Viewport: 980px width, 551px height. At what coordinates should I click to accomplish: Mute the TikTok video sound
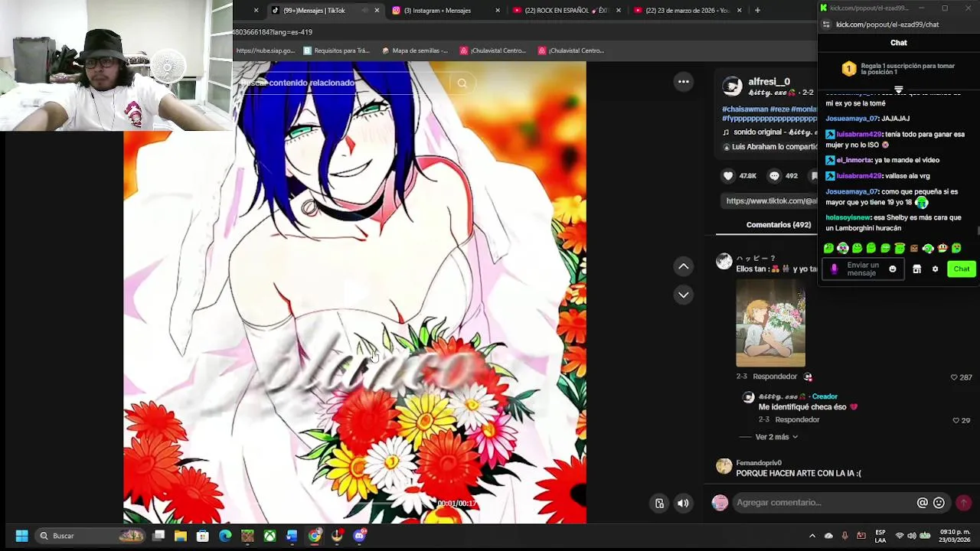pyautogui.click(x=683, y=503)
